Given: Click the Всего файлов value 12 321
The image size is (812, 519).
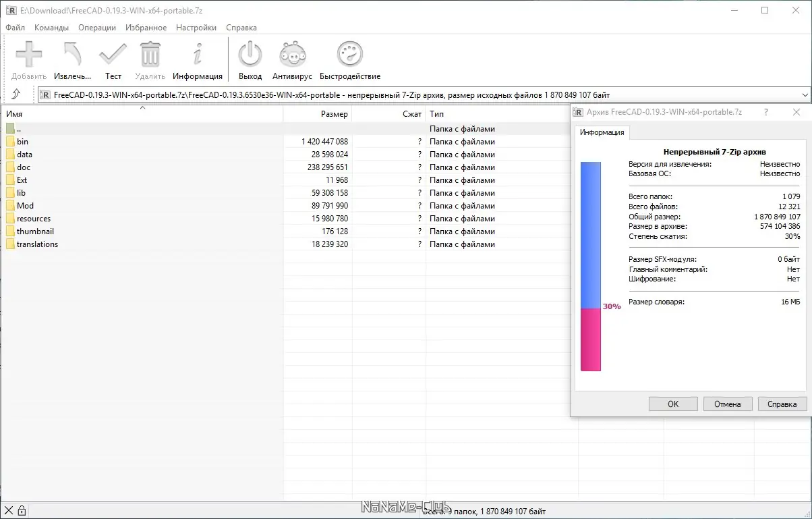Looking at the screenshot, I should coord(789,207).
